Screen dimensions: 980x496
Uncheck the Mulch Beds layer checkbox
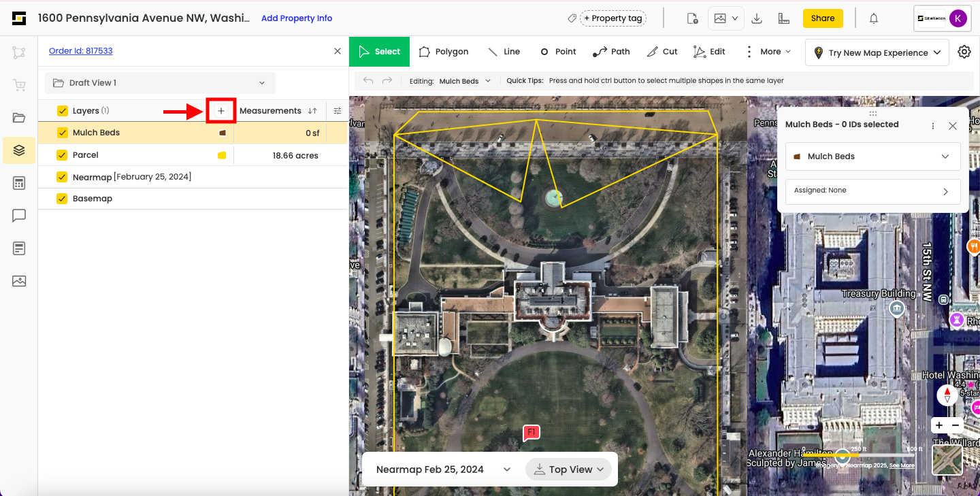63,133
